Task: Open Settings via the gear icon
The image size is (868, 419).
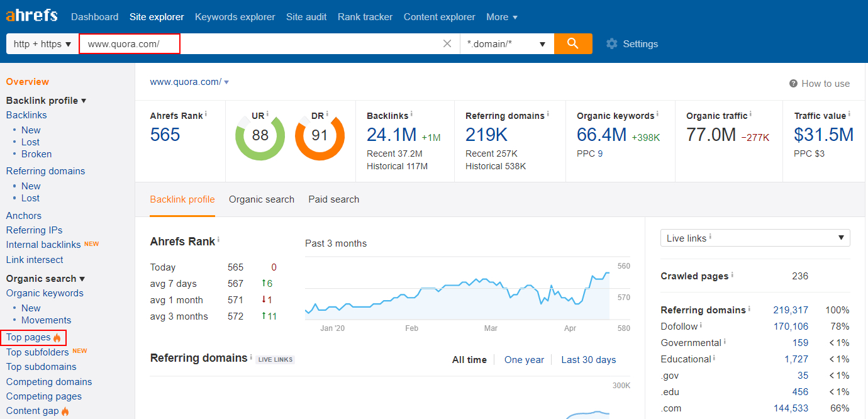Action: click(x=611, y=44)
